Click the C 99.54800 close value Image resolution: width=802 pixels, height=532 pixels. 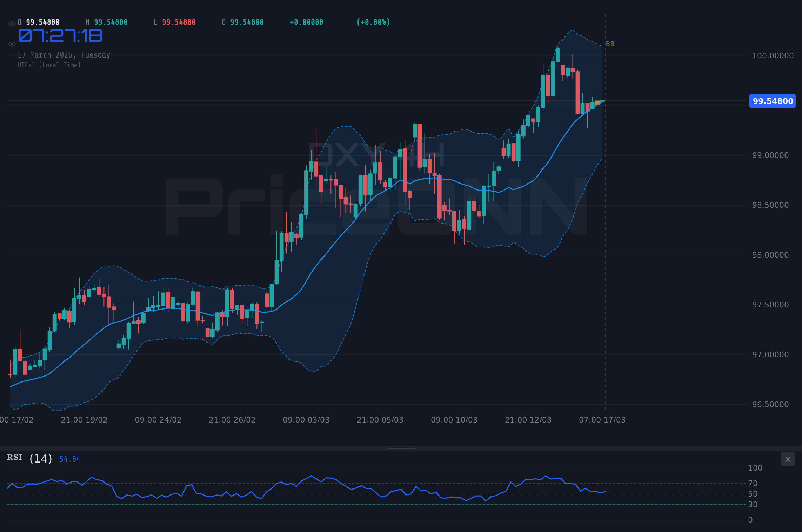pyautogui.click(x=242, y=22)
